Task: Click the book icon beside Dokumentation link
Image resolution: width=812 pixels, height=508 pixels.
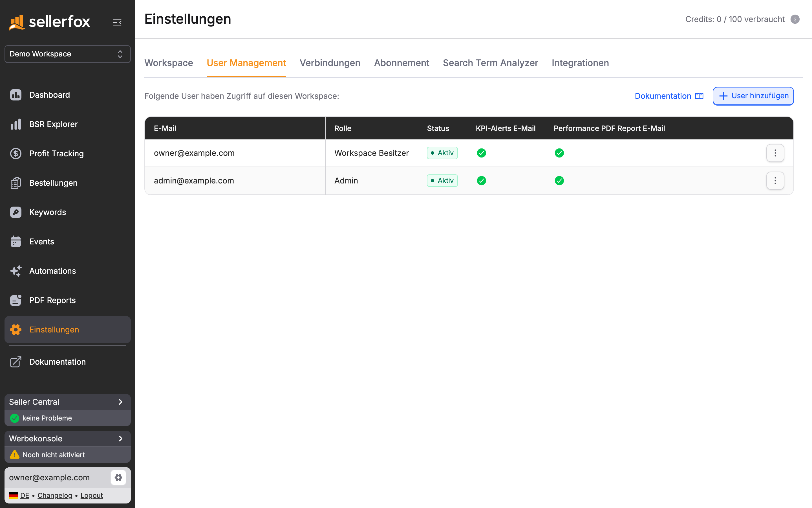Action: (x=699, y=96)
